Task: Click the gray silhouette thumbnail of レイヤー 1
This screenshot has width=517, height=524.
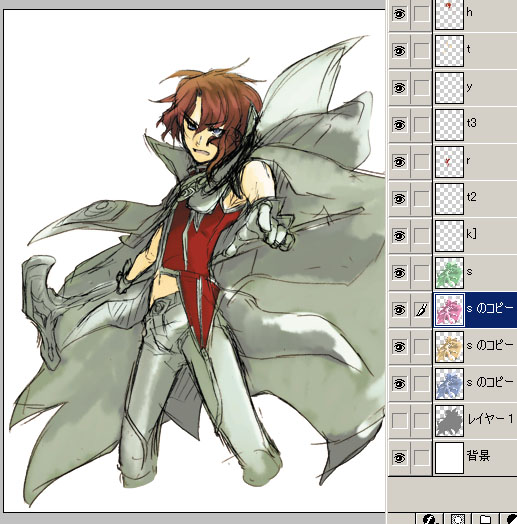Action: 449,420
